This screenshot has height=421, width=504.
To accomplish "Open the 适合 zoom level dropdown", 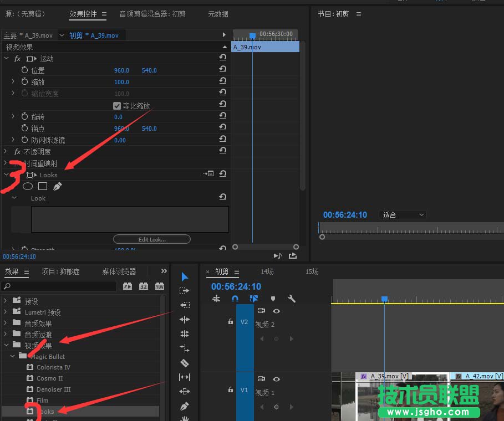I will [403, 215].
